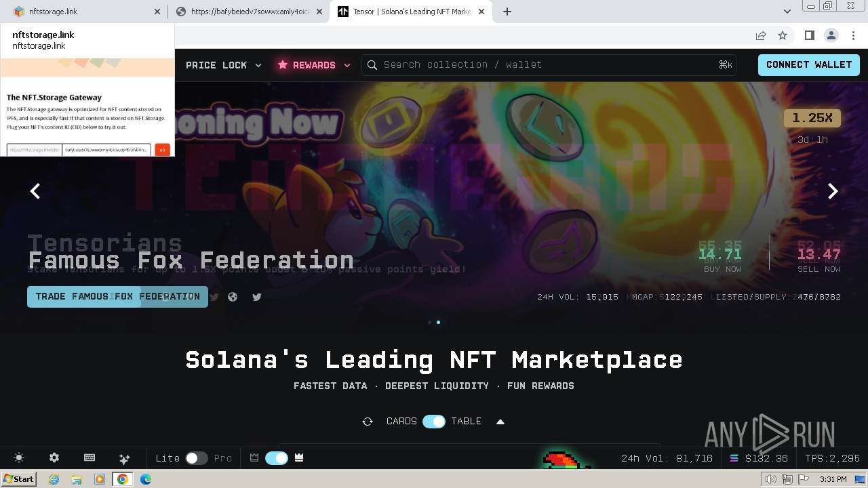Expand the Price Lock menu

(x=224, y=65)
